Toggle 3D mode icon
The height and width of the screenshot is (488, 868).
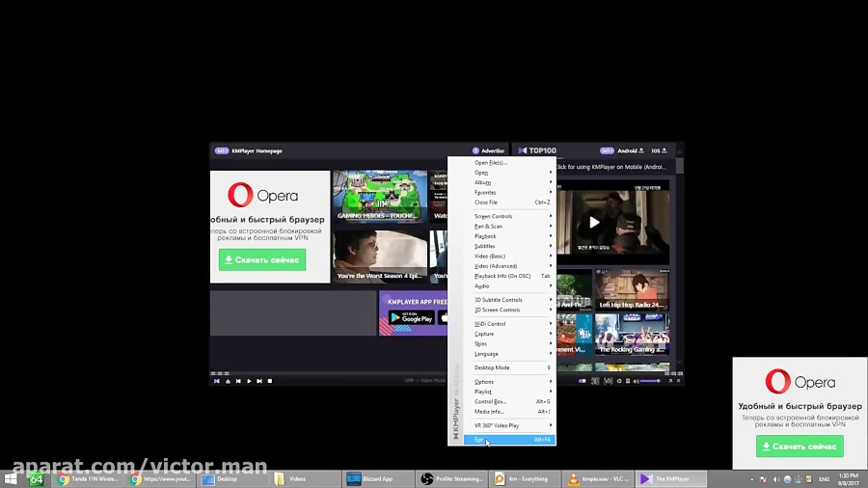[x=595, y=381]
